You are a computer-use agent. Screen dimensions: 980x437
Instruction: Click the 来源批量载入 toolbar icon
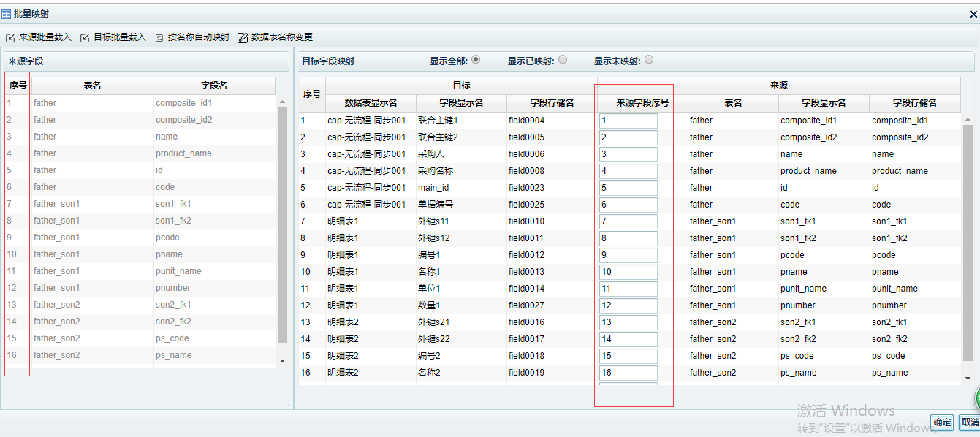click(10, 38)
